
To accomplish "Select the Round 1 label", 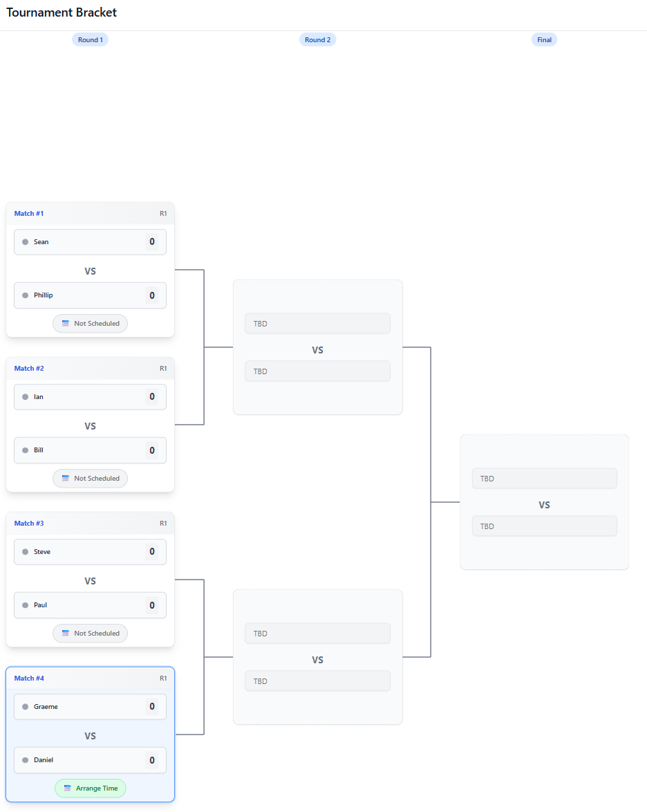I will [x=90, y=40].
